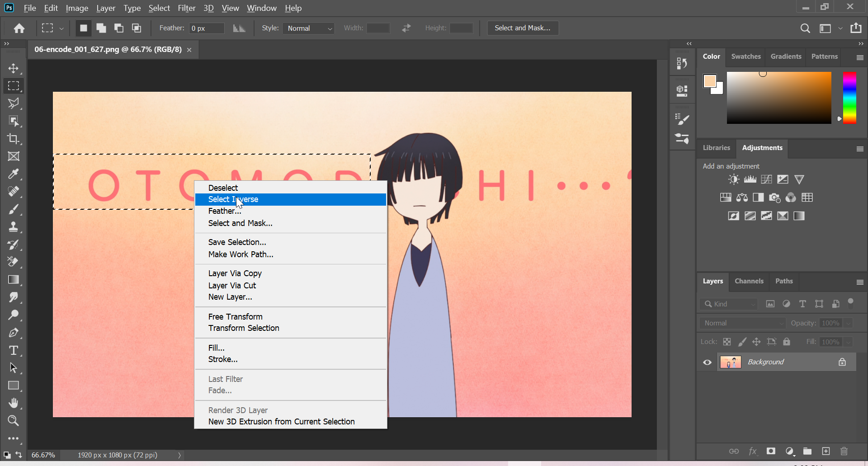This screenshot has width=868, height=466.
Task: Create a new layer icon in Layers panel
Action: point(826,451)
